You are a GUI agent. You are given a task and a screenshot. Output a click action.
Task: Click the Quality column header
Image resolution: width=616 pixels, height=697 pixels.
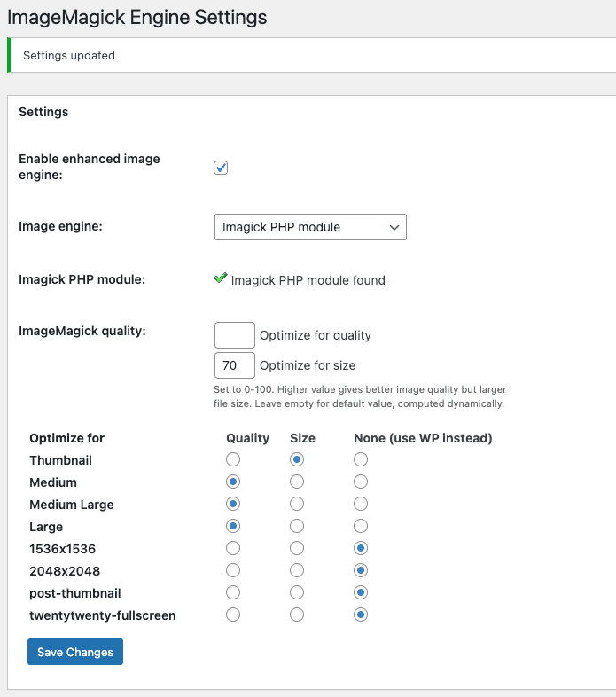(247, 438)
